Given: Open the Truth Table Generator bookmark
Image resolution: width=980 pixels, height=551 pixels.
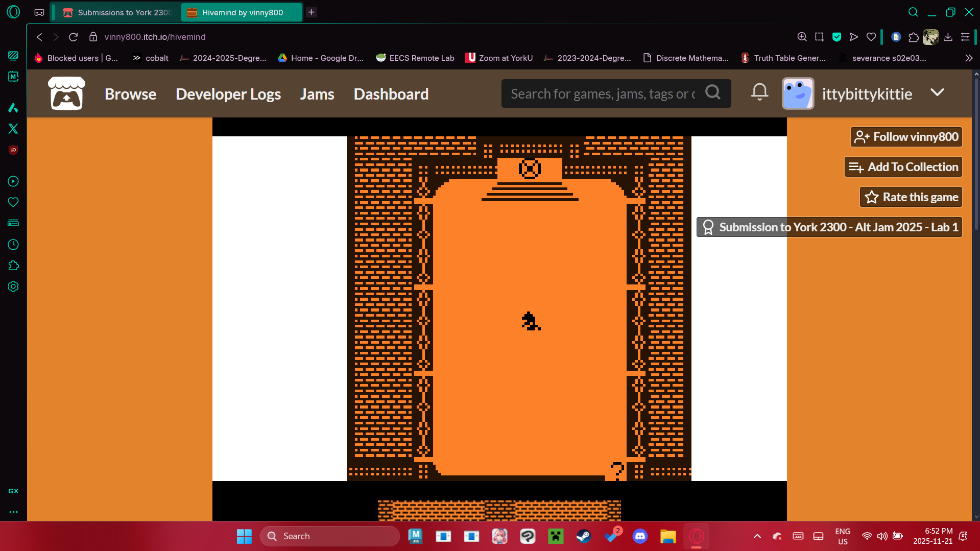Looking at the screenshot, I should click(783, 58).
